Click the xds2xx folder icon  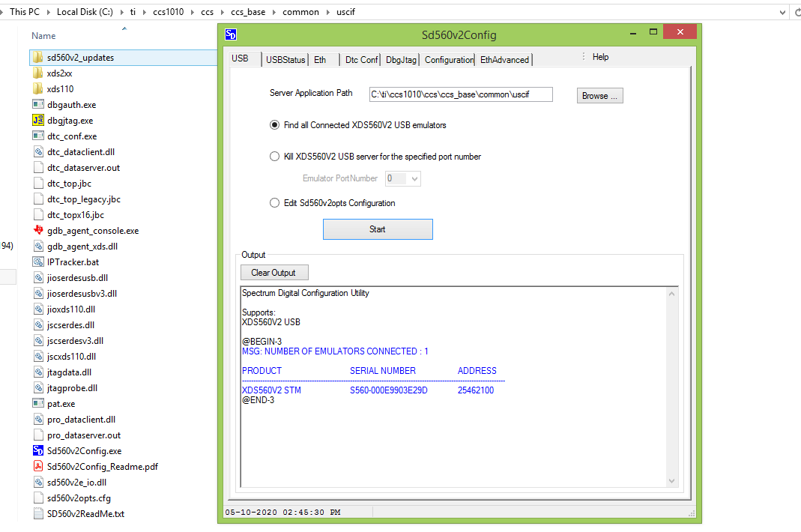37,73
